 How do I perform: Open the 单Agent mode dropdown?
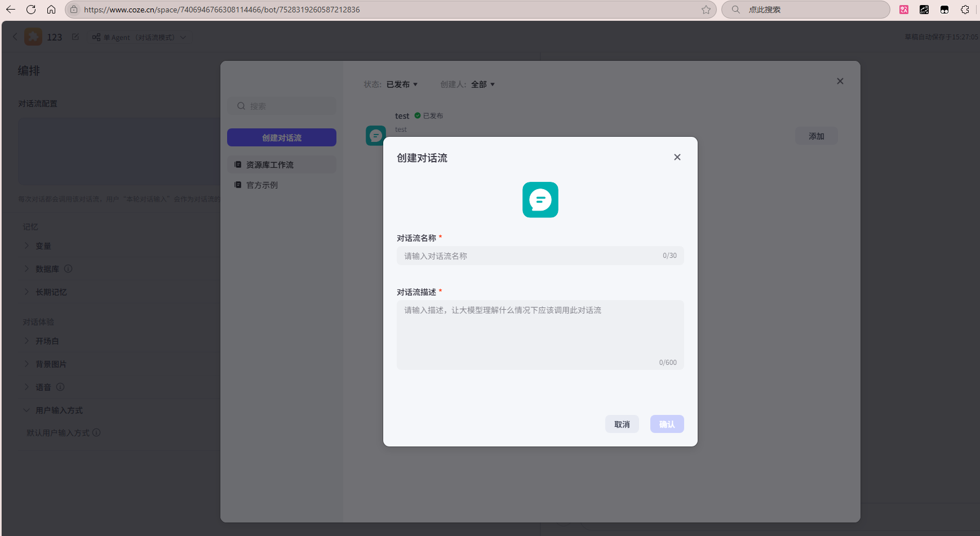point(139,38)
